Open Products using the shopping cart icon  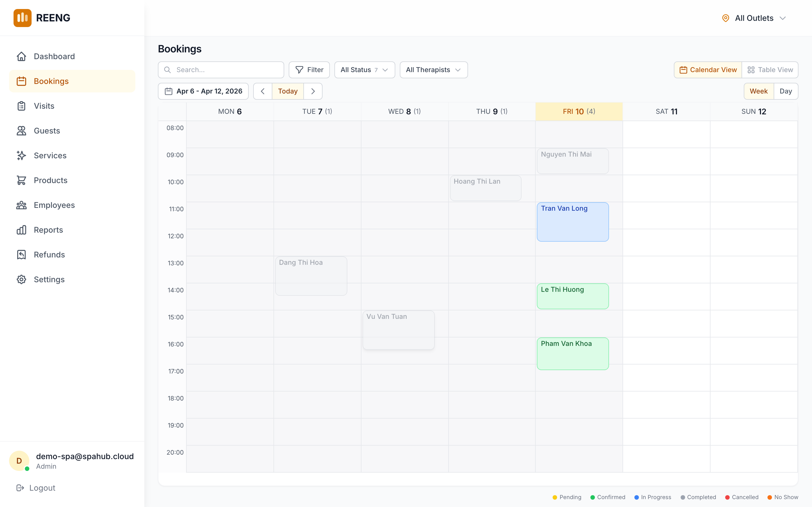[x=21, y=180]
